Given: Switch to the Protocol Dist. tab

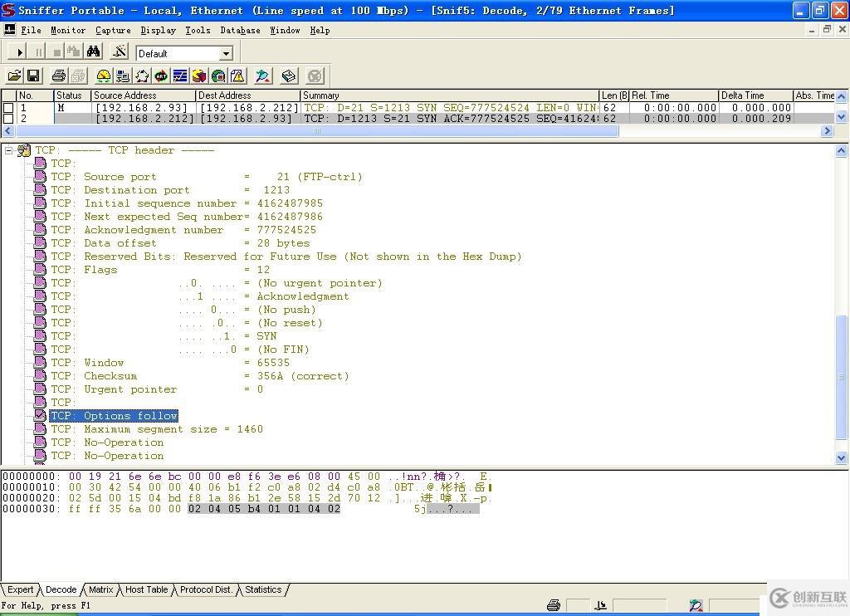Looking at the screenshot, I should [206, 589].
